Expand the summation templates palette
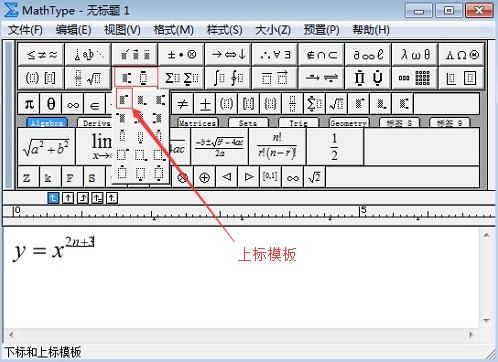This screenshot has height=362, width=498. (x=181, y=78)
